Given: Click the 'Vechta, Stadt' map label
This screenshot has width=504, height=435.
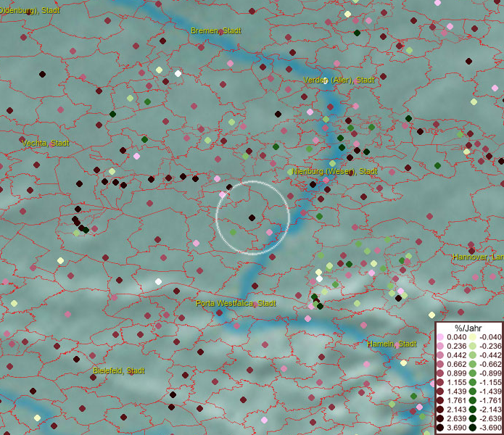Looking at the screenshot, I should point(45,143).
